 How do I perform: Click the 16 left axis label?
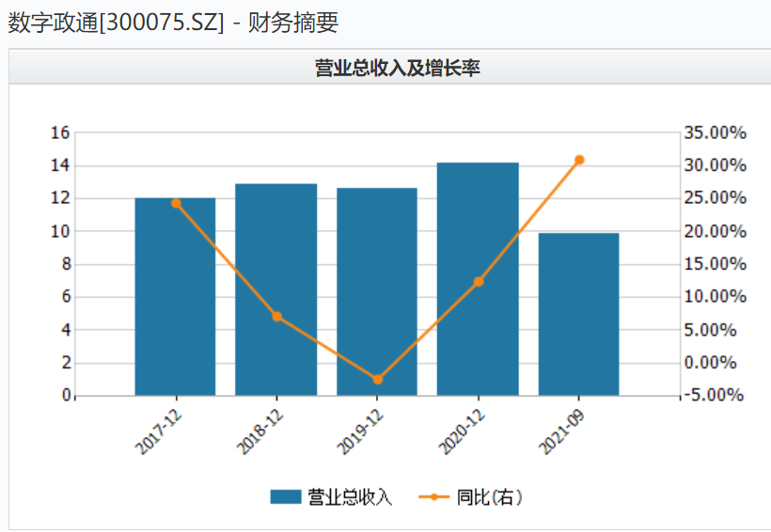tap(60, 133)
